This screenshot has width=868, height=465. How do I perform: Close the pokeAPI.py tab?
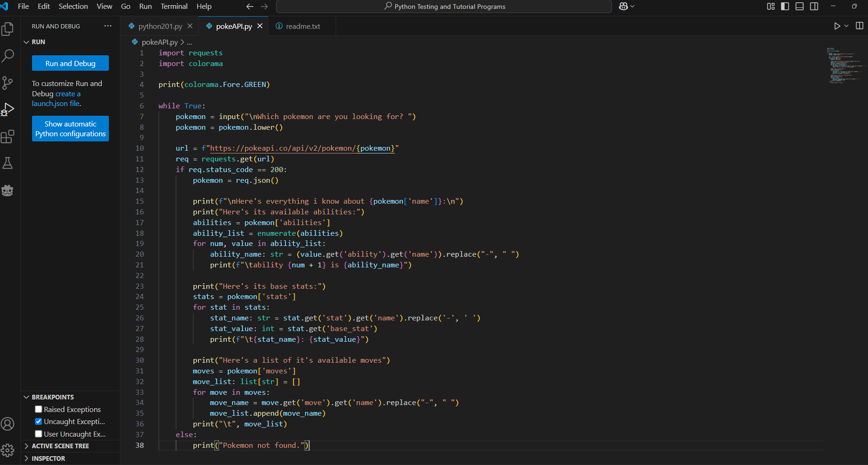(x=260, y=26)
